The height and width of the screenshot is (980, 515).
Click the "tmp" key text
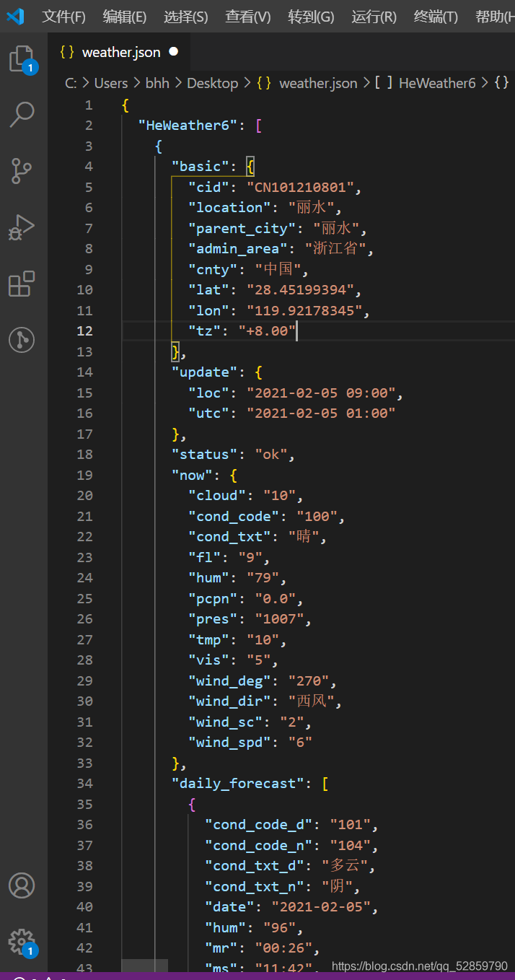208,640
